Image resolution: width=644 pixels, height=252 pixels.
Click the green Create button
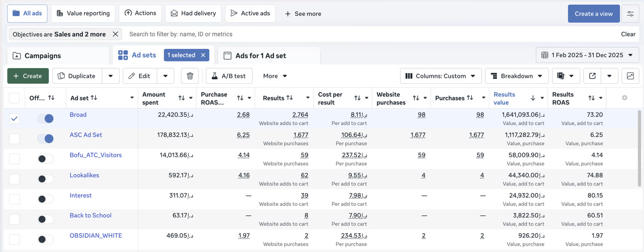28,76
